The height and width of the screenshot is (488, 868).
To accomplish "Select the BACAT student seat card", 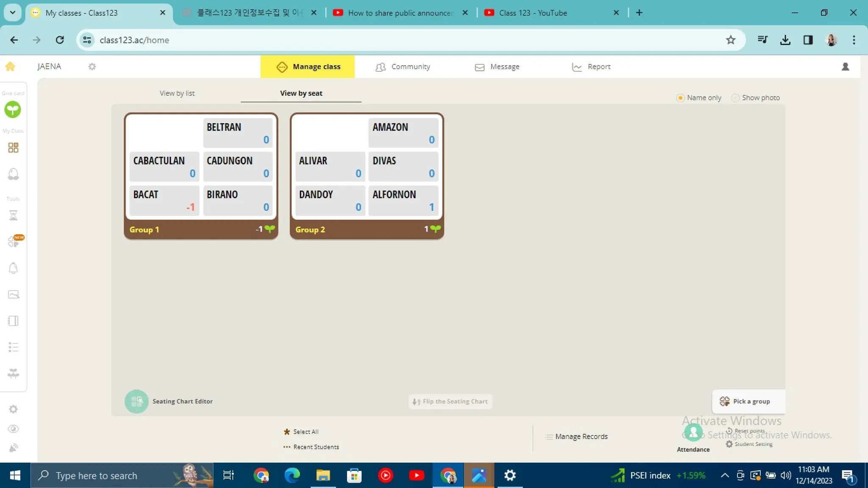I will (x=164, y=200).
